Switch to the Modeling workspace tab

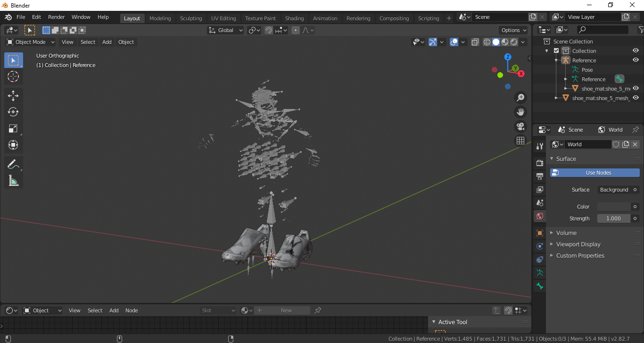[x=160, y=18]
